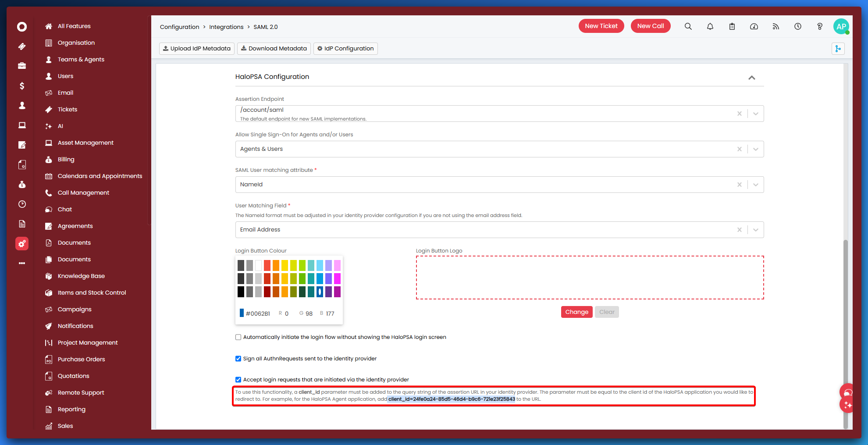
Task: Enable automatically initiate login flow checkbox
Action: tap(238, 337)
